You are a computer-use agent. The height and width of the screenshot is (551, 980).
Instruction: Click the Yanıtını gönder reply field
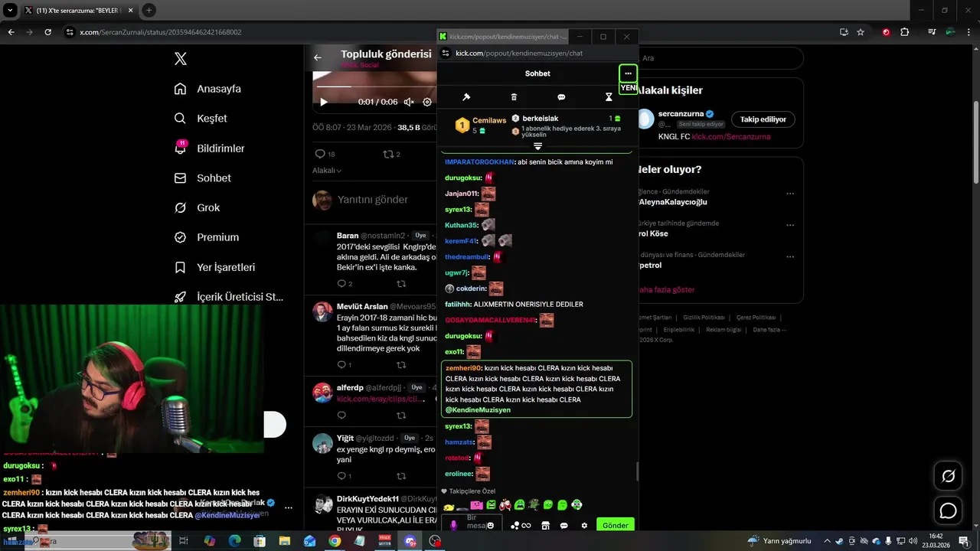tap(373, 200)
